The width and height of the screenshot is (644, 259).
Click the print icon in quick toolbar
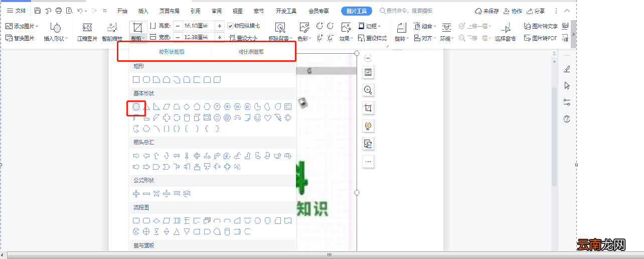click(x=59, y=11)
